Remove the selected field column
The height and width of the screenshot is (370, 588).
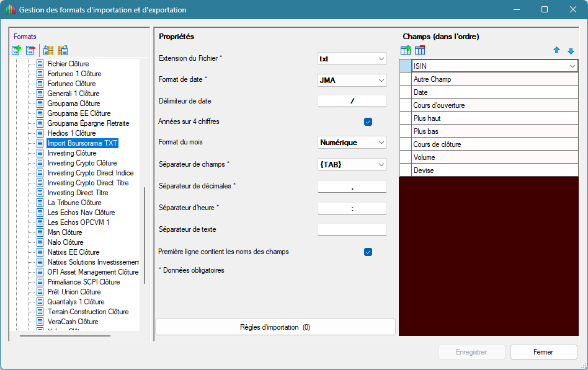pyautogui.click(x=420, y=50)
